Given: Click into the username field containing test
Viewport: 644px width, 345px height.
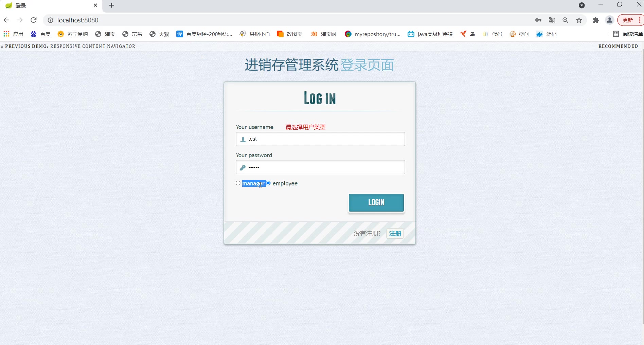Looking at the screenshot, I should click(x=320, y=139).
